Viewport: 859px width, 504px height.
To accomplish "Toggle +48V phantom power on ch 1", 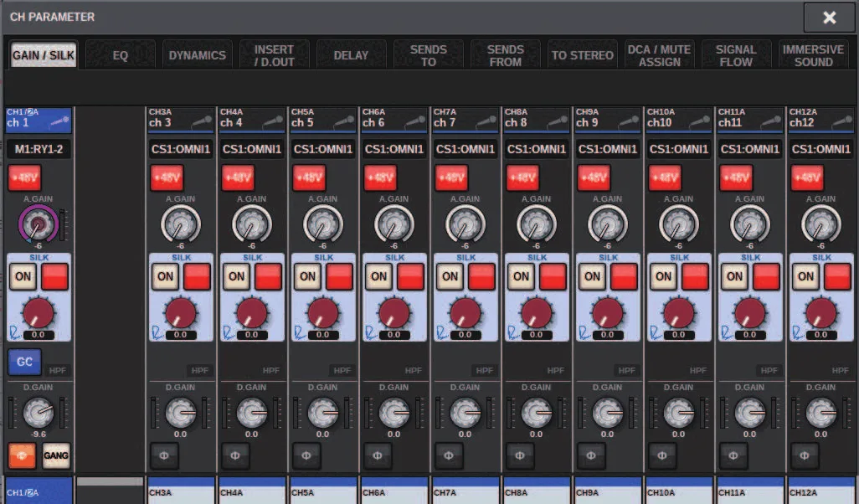I will click(24, 177).
